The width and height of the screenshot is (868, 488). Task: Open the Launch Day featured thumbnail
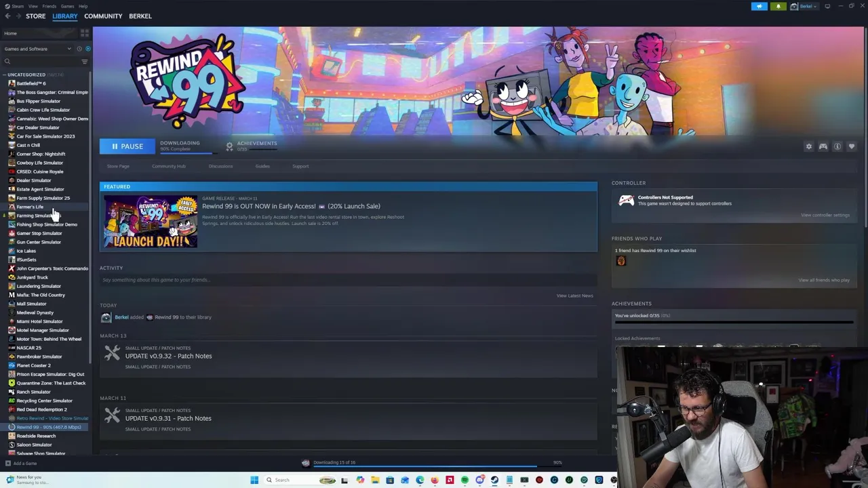coord(151,222)
